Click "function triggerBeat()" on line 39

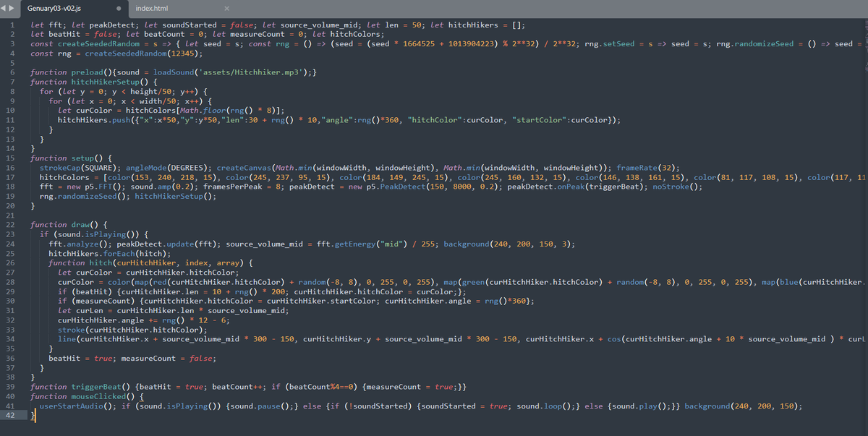80,387
